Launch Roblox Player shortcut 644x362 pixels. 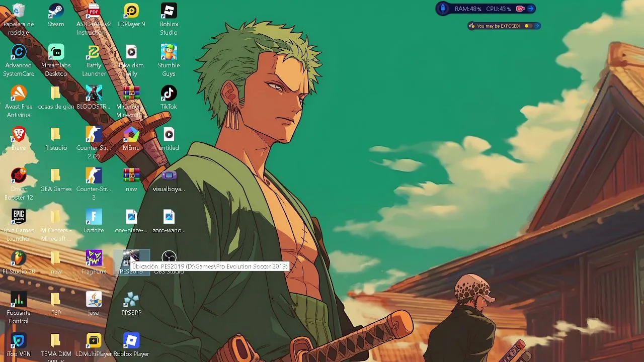[x=131, y=345]
